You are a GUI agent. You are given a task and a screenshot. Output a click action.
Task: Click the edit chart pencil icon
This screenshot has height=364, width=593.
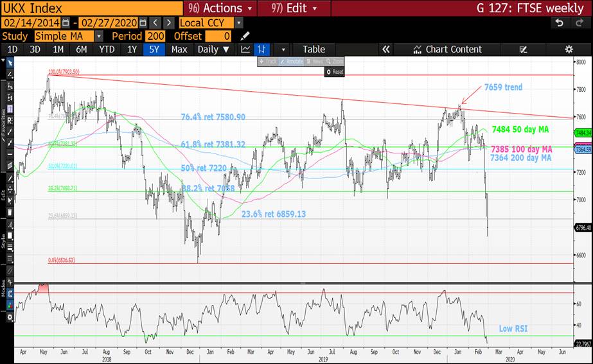coord(524,49)
